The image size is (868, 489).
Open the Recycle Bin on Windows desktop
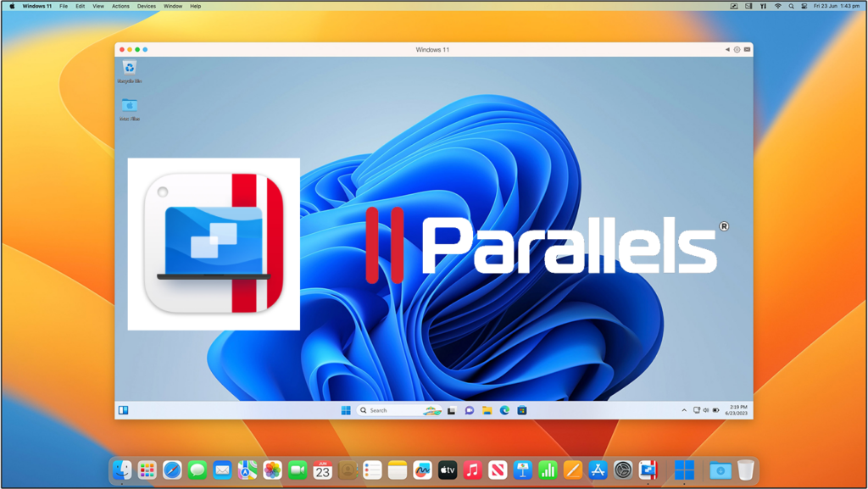[130, 69]
